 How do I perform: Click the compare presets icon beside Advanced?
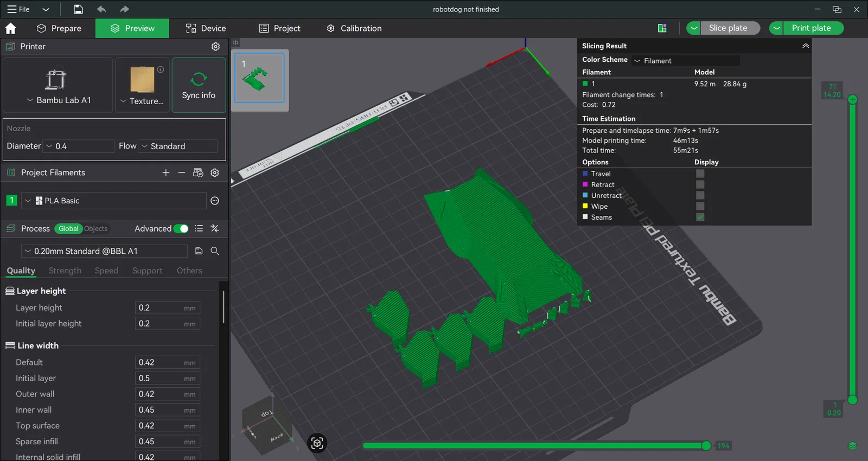(215, 228)
